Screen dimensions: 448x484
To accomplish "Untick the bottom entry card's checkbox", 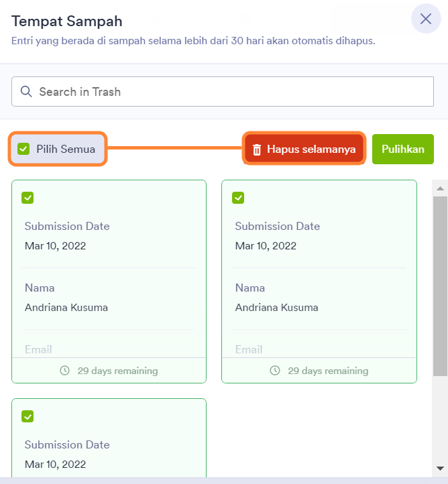I will (x=27, y=416).
